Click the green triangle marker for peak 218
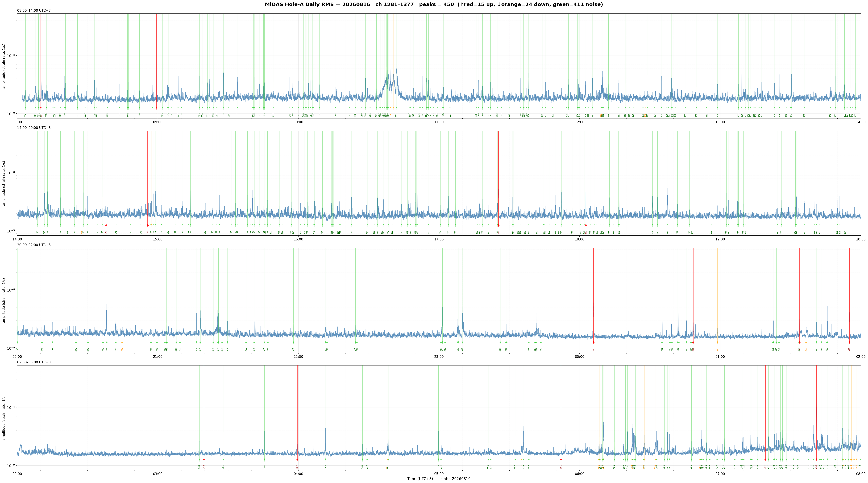868x483 pixels. pos(351,225)
